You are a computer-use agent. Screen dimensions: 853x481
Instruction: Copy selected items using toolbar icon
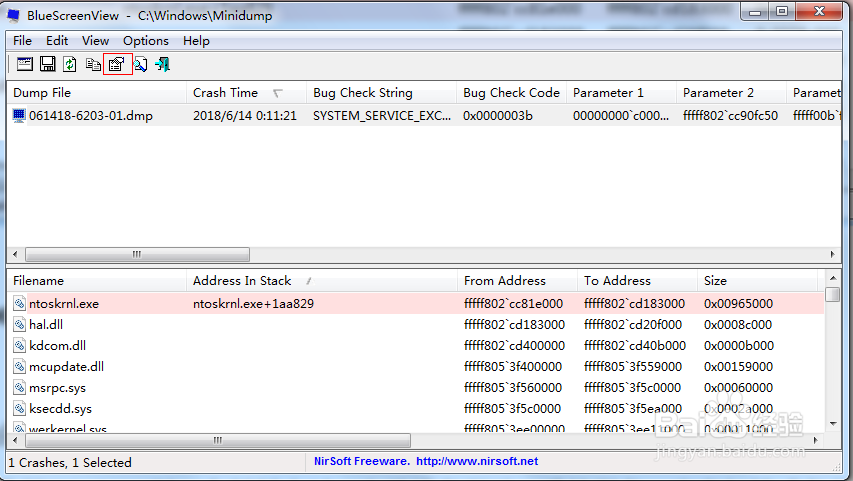coord(93,64)
